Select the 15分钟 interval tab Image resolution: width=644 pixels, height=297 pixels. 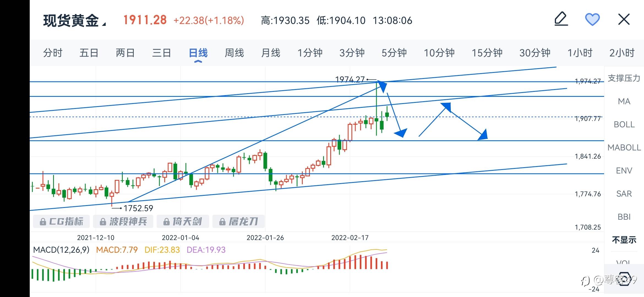[487, 53]
